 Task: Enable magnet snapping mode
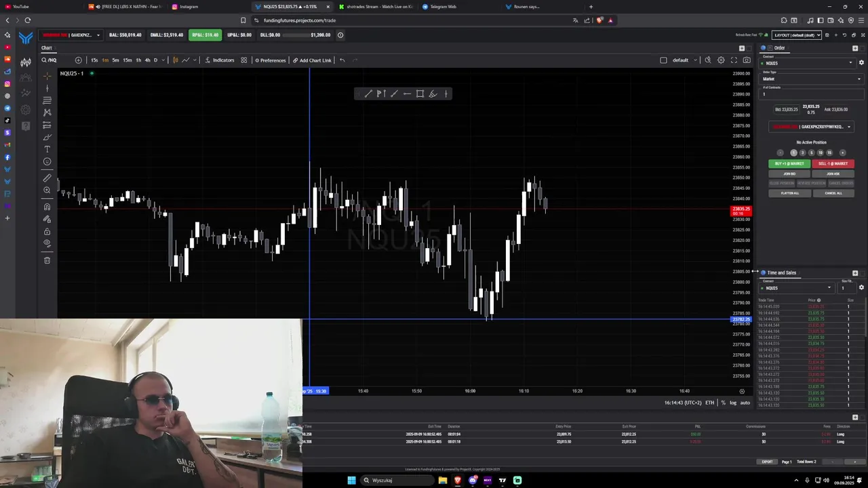click(x=47, y=207)
